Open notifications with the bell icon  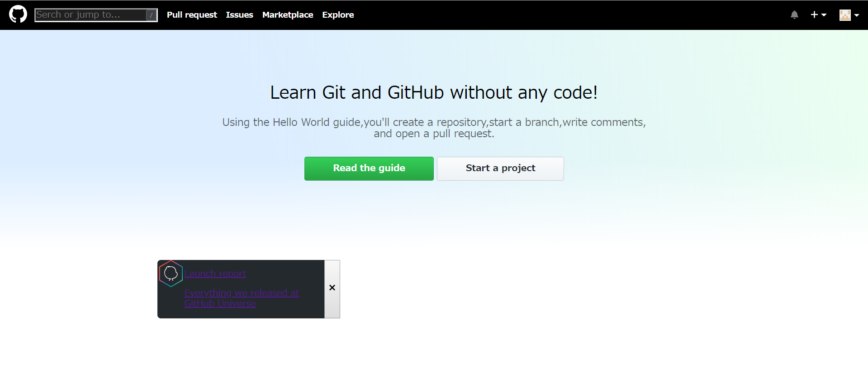794,15
